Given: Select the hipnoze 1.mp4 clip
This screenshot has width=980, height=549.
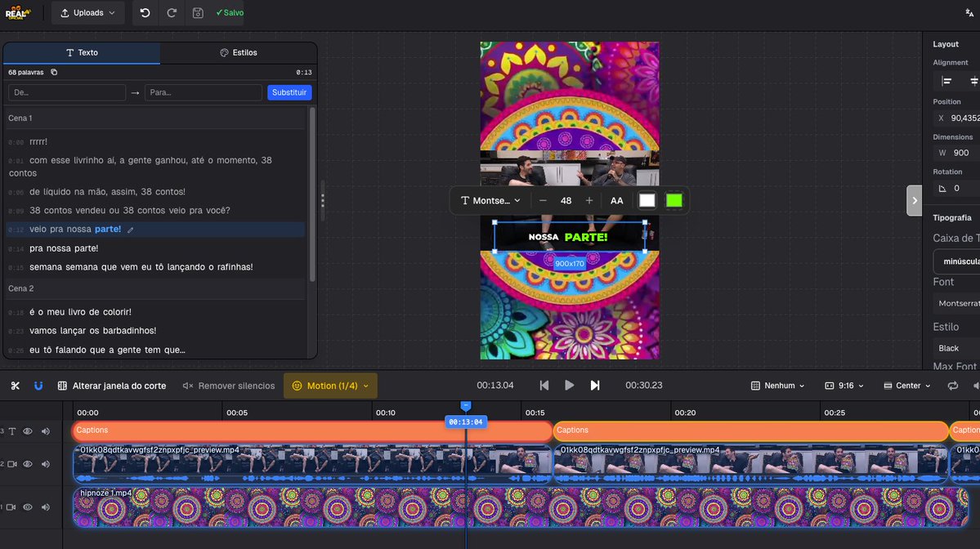Looking at the screenshot, I should coord(521,507).
